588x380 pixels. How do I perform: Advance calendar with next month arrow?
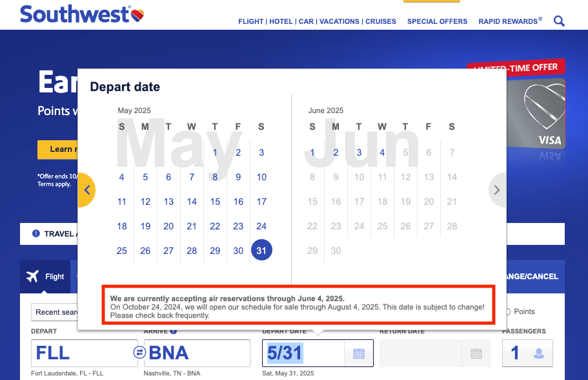point(496,190)
